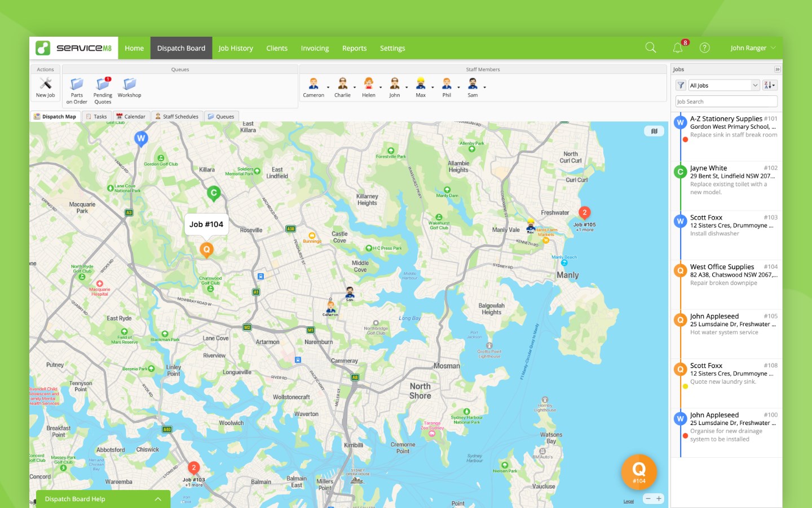Select staff member Max avatar
The height and width of the screenshot is (508, 812).
coord(421,84)
